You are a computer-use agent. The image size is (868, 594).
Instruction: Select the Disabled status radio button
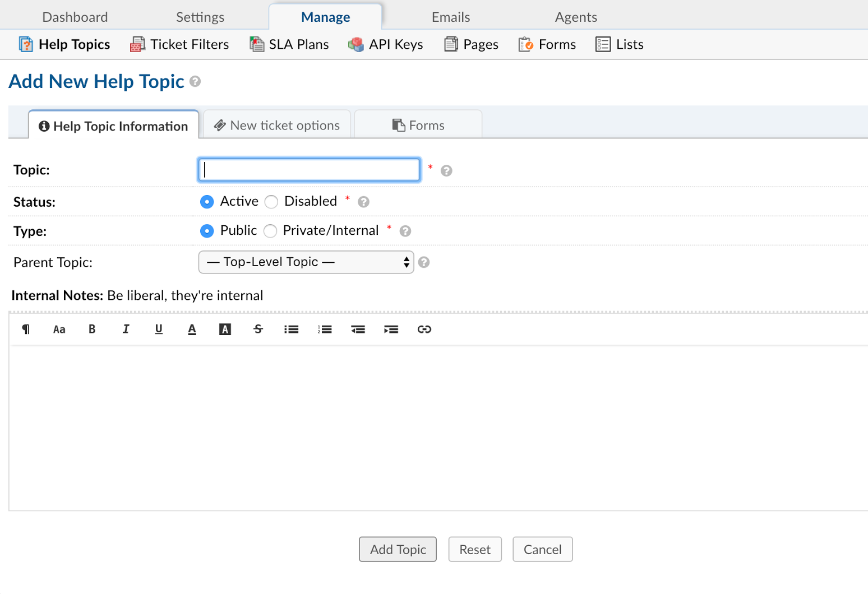[271, 202]
